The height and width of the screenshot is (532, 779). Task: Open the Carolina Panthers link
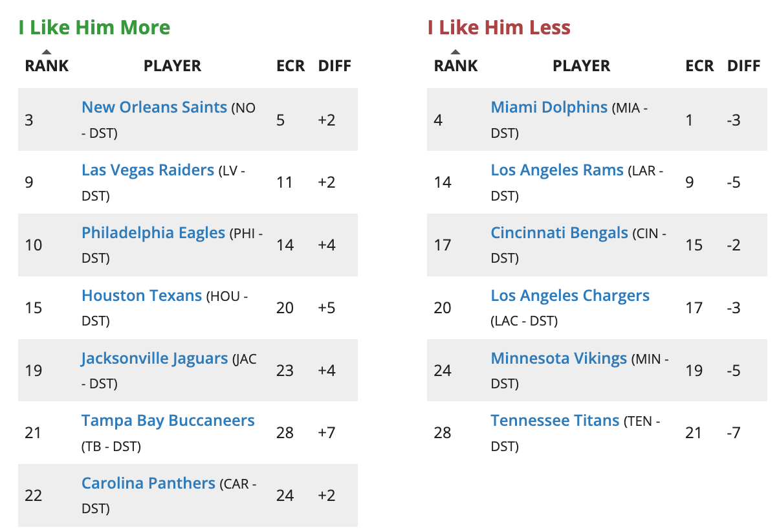pyautogui.click(x=148, y=483)
